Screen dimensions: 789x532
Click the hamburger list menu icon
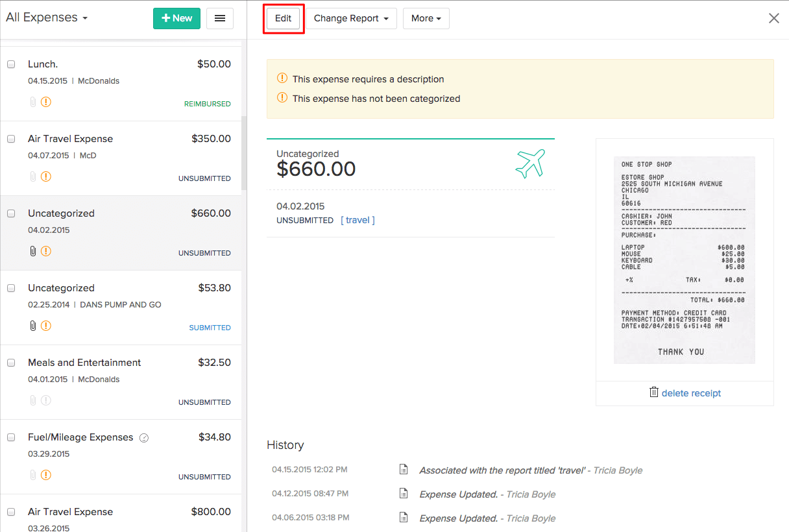coord(220,18)
